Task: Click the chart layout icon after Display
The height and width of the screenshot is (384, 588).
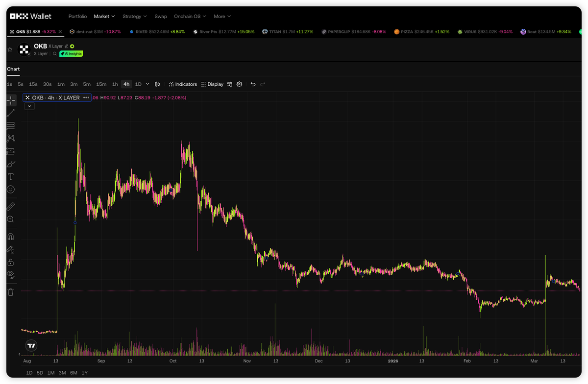Action: [229, 84]
